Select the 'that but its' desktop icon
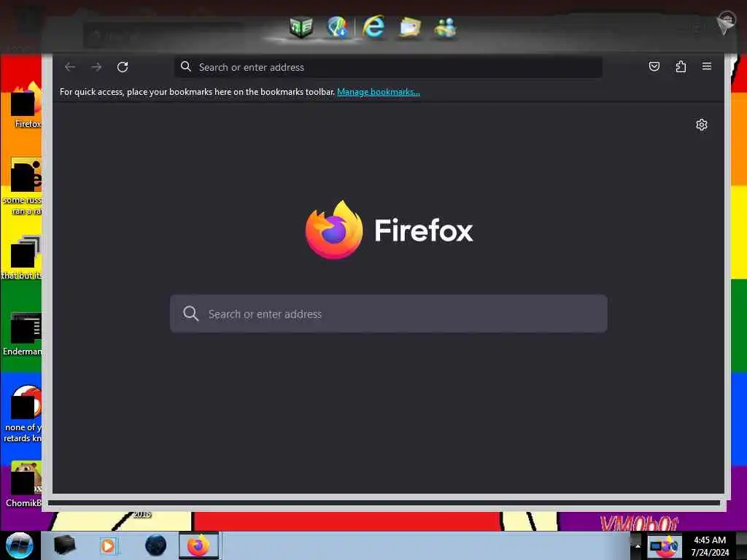The image size is (747, 560). [23, 257]
